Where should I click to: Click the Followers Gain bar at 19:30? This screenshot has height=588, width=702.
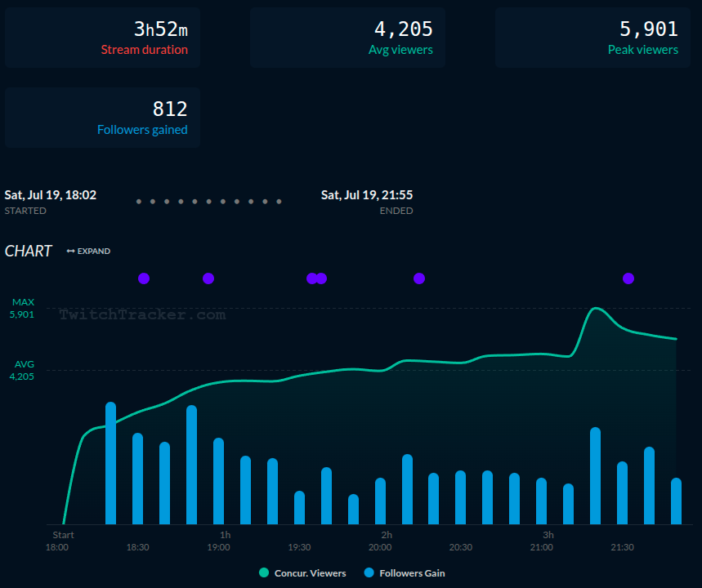(x=299, y=507)
